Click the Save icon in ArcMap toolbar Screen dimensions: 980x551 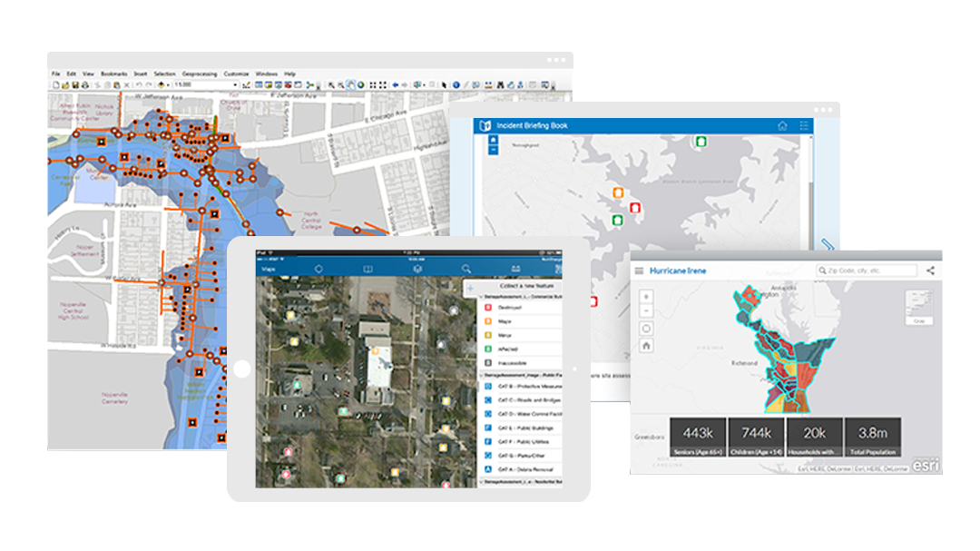click(x=75, y=85)
